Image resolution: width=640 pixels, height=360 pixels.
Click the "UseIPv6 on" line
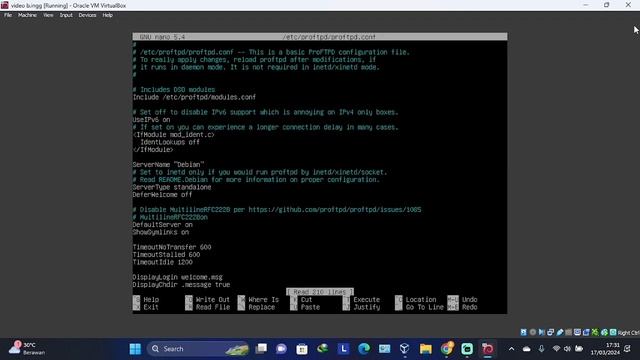[x=151, y=120]
